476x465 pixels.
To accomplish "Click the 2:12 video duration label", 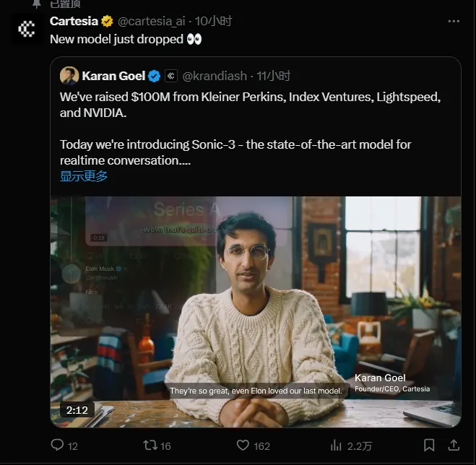I will click(x=77, y=410).
